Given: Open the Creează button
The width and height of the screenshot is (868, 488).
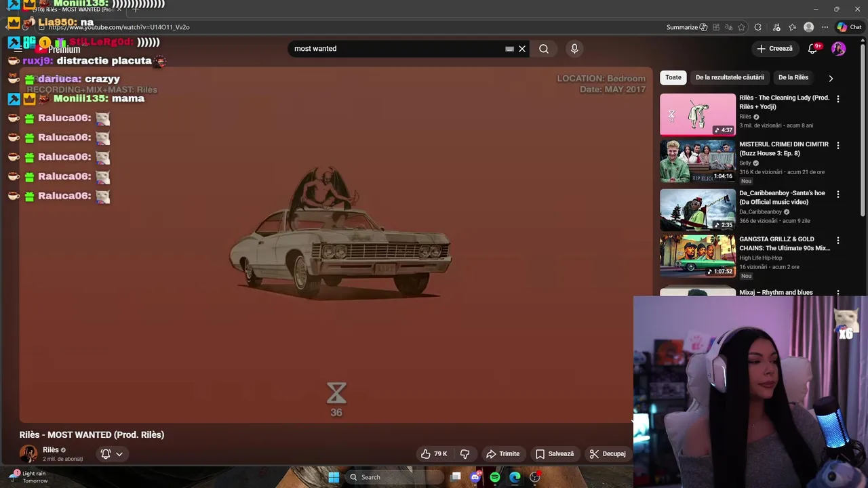Looking at the screenshot, I should point(774,49).
